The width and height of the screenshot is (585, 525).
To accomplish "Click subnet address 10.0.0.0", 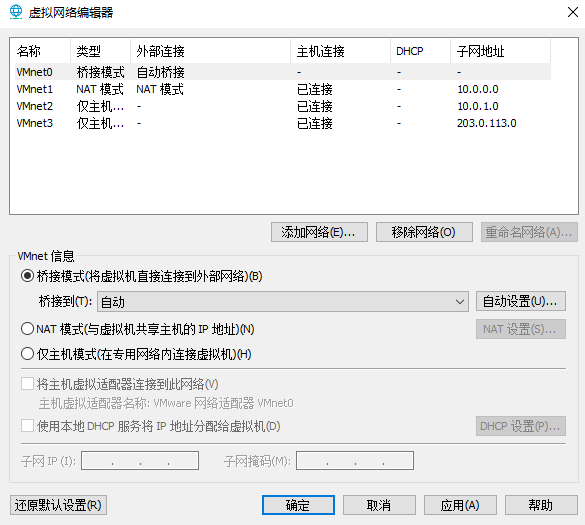I will [478, 89].
